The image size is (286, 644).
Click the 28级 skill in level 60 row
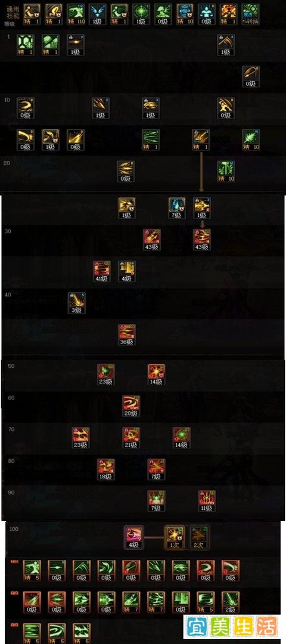131,406
